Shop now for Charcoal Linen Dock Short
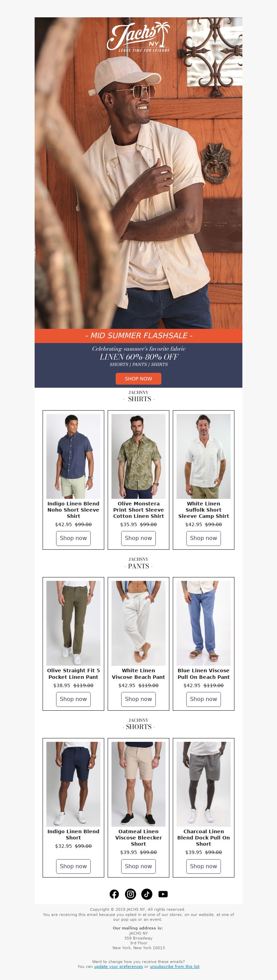The height and width of the screenshot is (980, 277). coord(204,866)
